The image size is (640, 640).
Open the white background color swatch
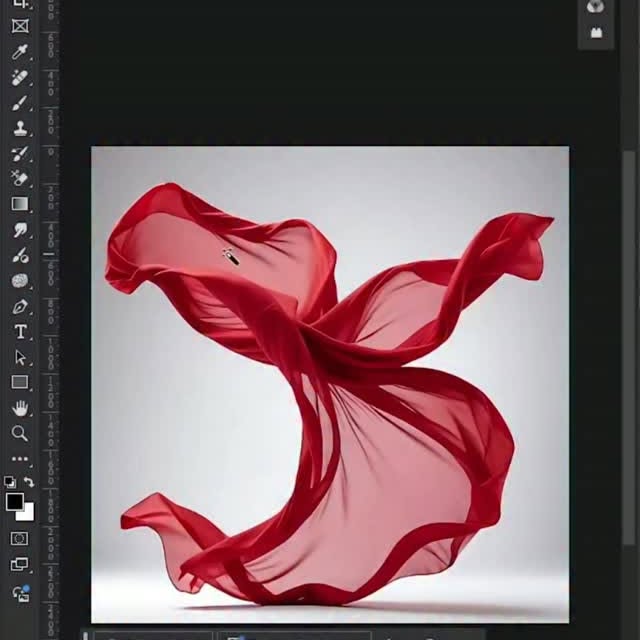(28, 514)
